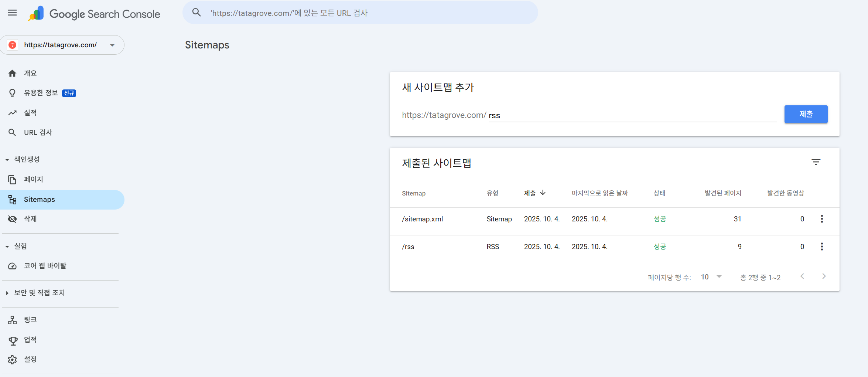Open more options for /sitemap.xml row
The width and height of the screenshot is (868, 377).
[x=821, y=219]
